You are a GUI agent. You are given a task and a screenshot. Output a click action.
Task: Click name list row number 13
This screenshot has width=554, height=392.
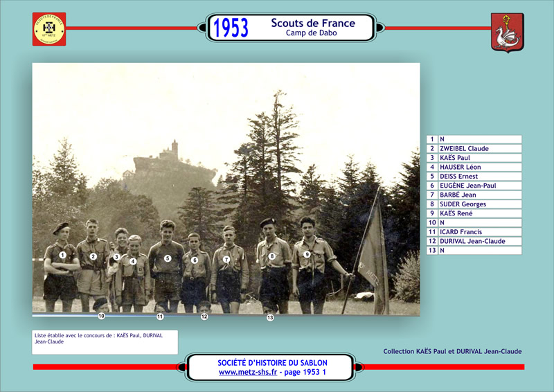pos(474,250)
